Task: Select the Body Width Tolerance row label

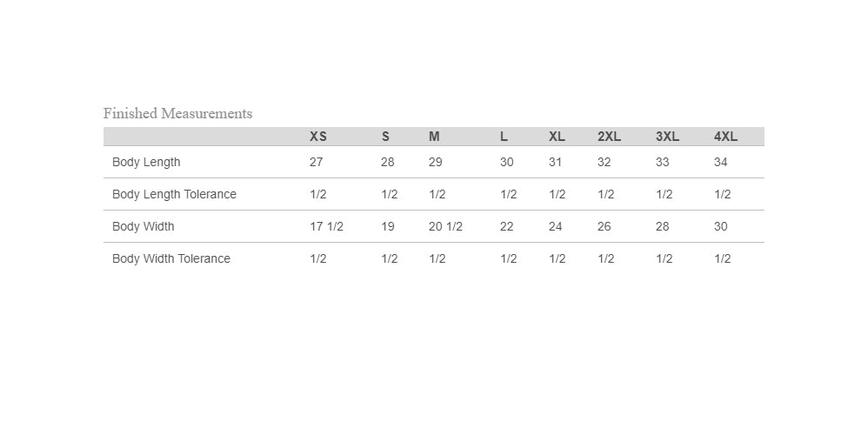Action: click(171, 258)
